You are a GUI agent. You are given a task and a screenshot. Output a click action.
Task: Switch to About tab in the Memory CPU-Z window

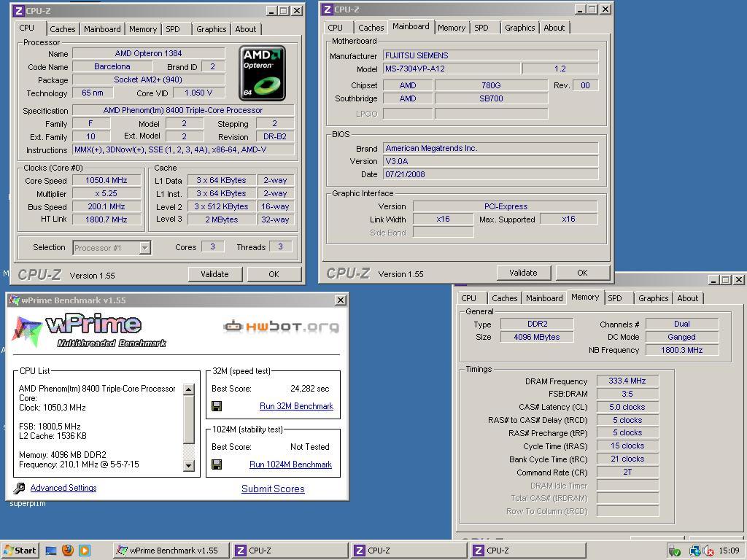coord(688,298)
